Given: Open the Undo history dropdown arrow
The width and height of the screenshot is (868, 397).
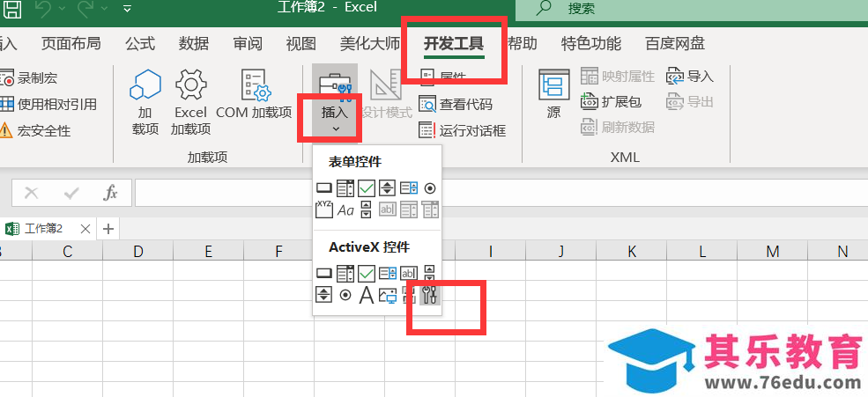Looking at the screenshot, I should point(62,9).
